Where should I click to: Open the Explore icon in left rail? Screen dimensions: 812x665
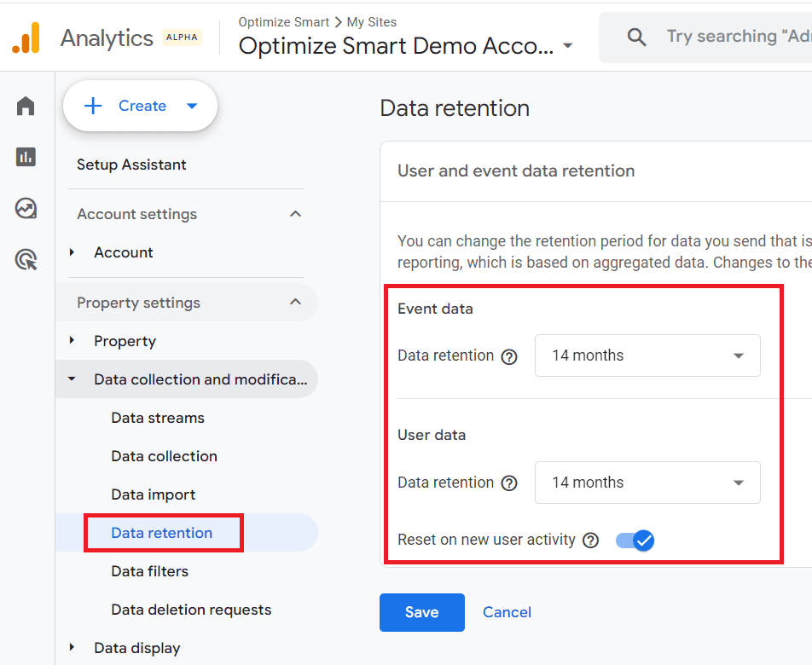[26, 208]
